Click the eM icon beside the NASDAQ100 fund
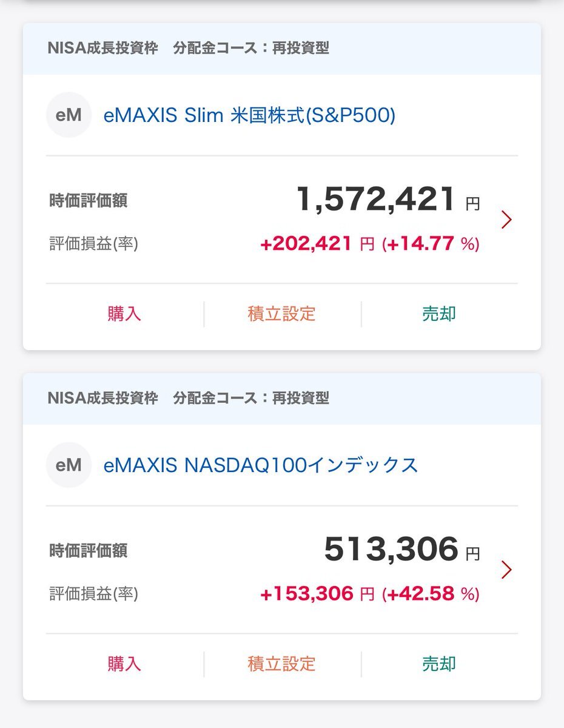Viewport: 564px width, 728px height. pyautogui.click(x=69, y=465)
